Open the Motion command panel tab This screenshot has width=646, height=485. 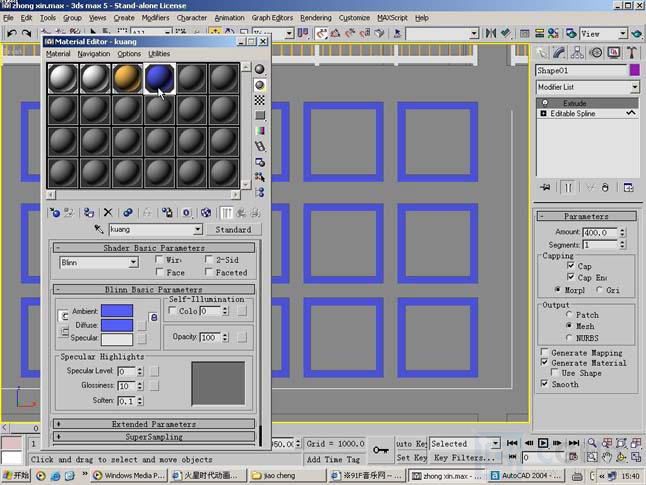(596, 53)
